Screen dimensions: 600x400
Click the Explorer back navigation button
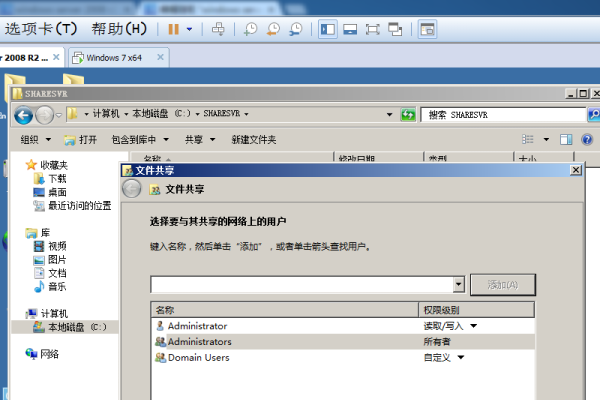(x=23, y=115)
